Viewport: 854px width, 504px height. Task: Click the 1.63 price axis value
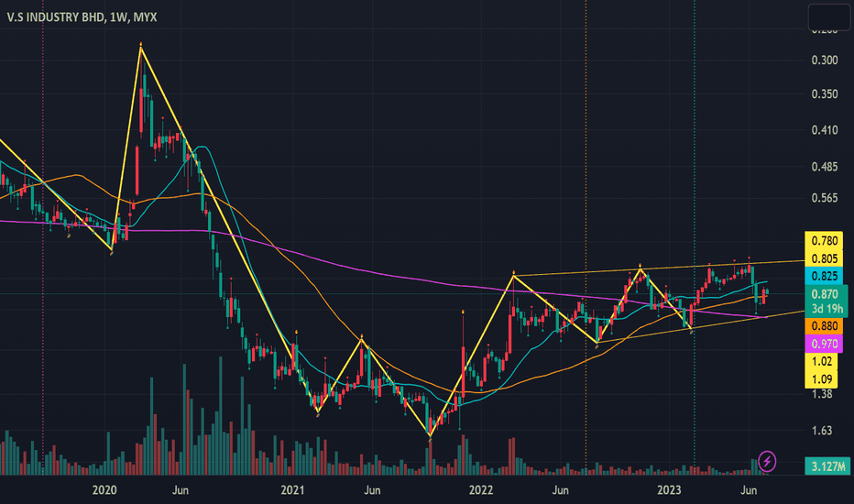822,431
